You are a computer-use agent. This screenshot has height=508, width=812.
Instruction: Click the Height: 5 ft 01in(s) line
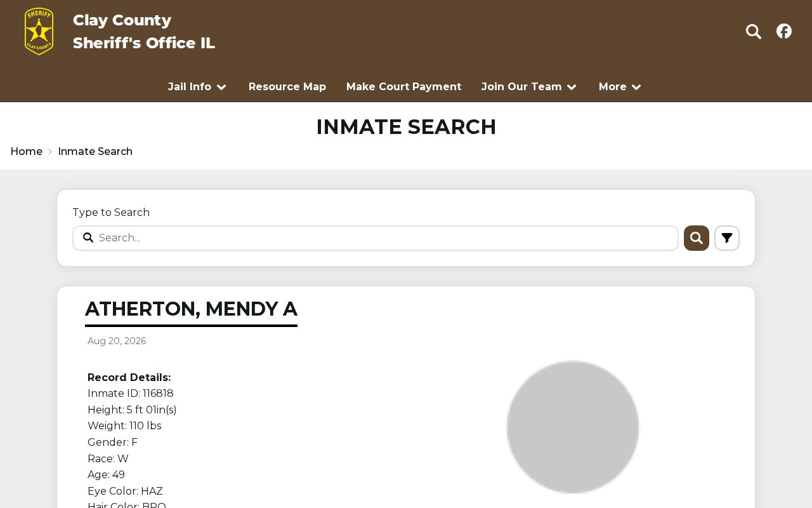132,410
